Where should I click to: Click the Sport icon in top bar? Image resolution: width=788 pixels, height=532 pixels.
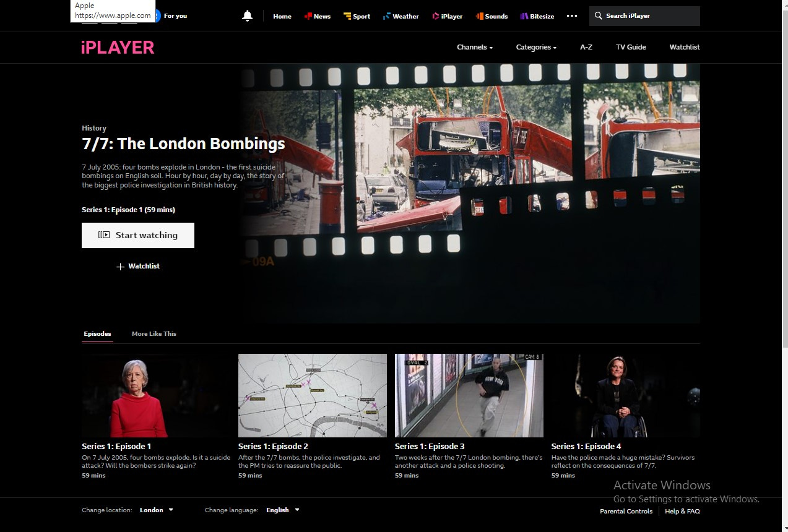(x=347, y=16)
